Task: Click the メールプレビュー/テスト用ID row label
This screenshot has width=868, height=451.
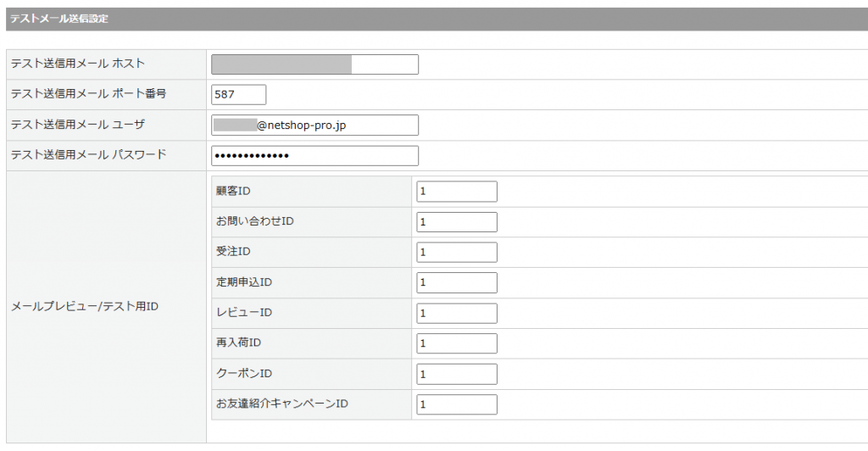Action: point(85,307)
